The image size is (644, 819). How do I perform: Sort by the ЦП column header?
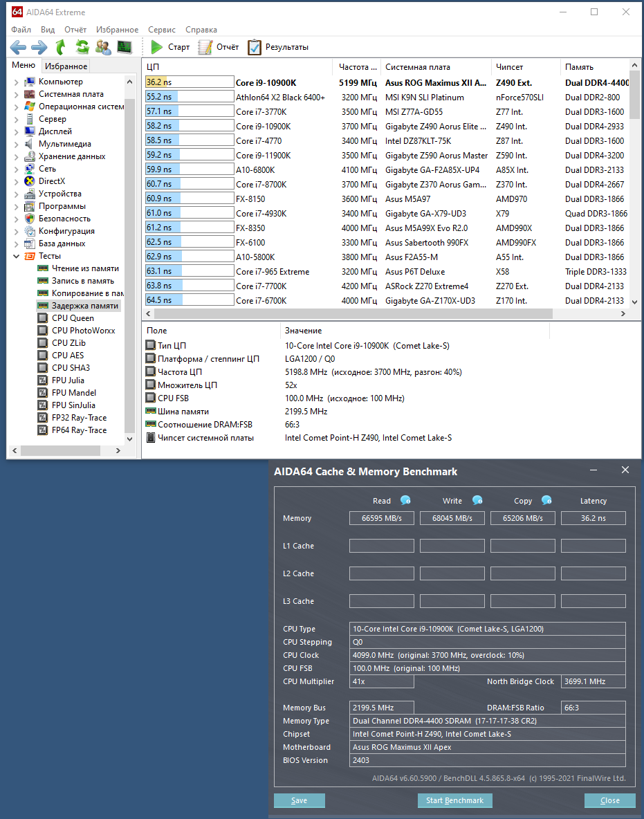click(238, 67)
